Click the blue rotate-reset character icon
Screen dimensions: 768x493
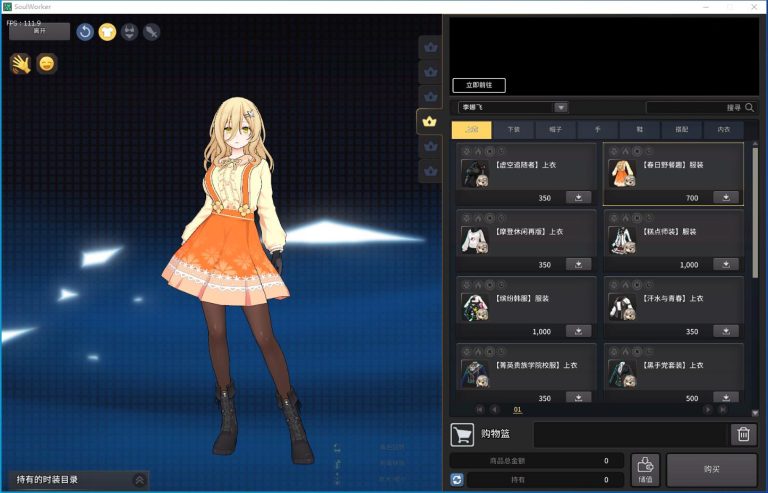85,32
